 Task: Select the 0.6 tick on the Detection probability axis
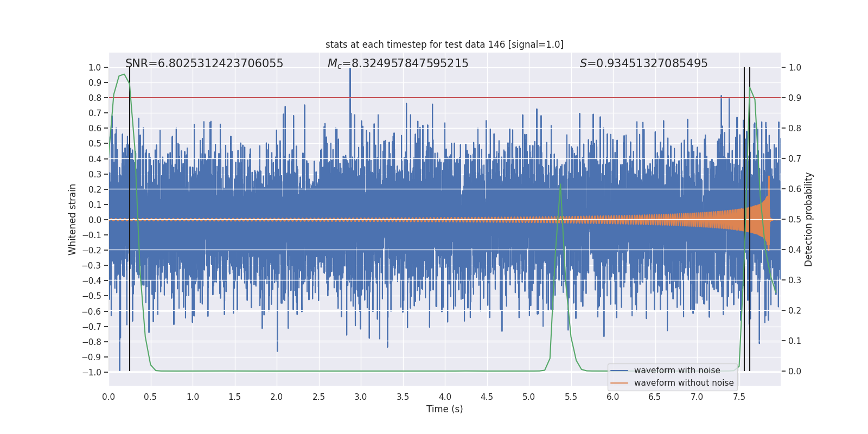[x=795, y=189]
